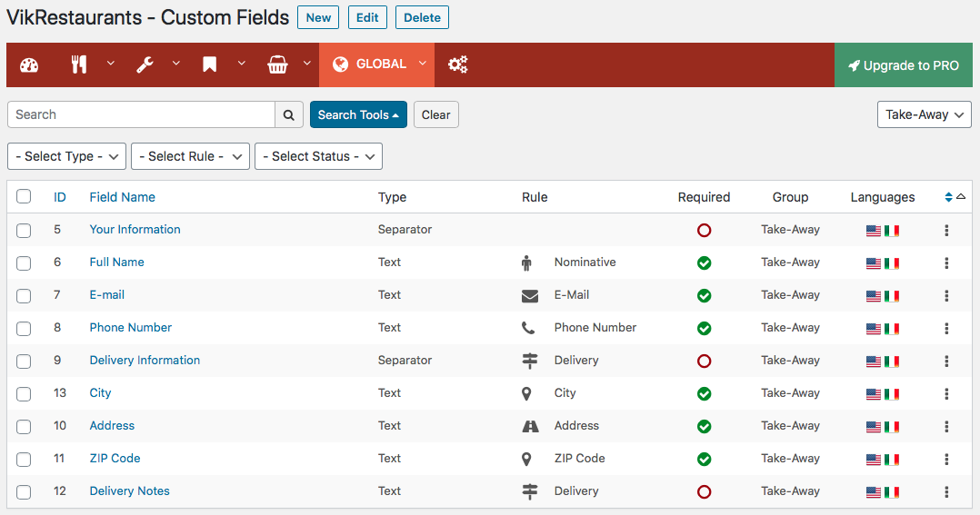Toggle required status for ZIP Code
980x515 pixels.
click(x=704, y=459)
